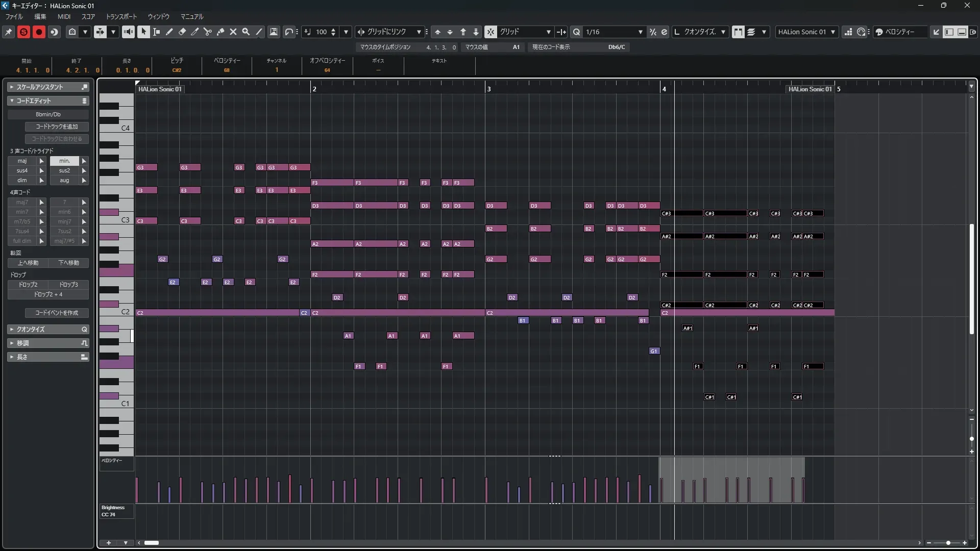Toggle Acoustic Feedback speaker button
Viewport: 980px width, 551px height.
128,32
